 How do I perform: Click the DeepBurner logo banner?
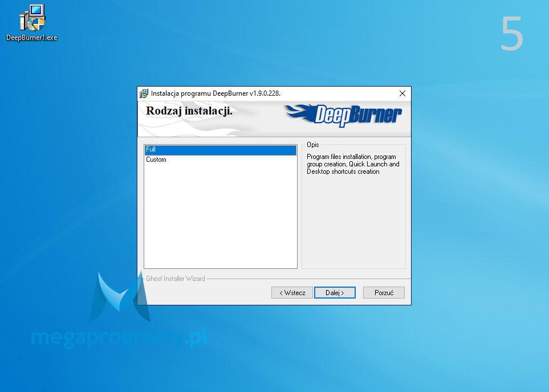point(343,115)
